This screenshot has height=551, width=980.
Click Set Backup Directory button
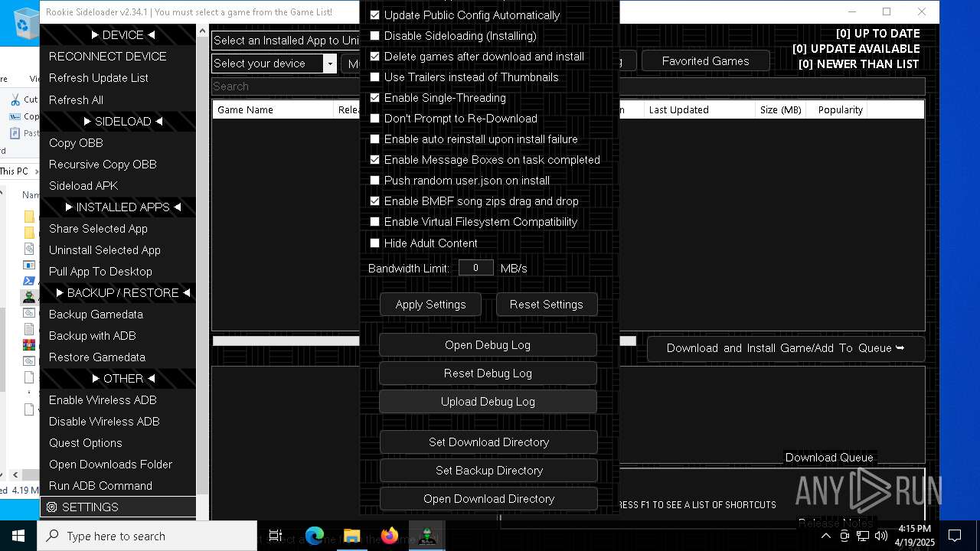pyautogui.click(x=488, y=471)
